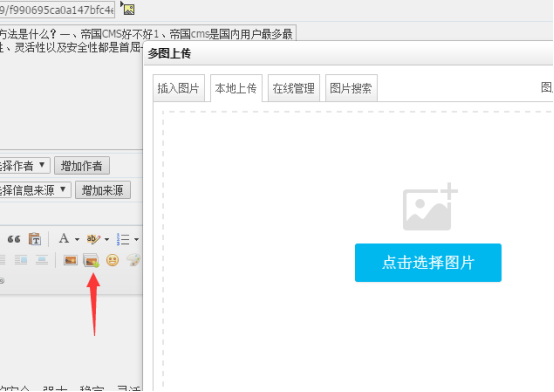The height and width of the screenshot is (392, 554).
Task: Click the multi-image upload toolbar icon
Action: coord(91,261)
